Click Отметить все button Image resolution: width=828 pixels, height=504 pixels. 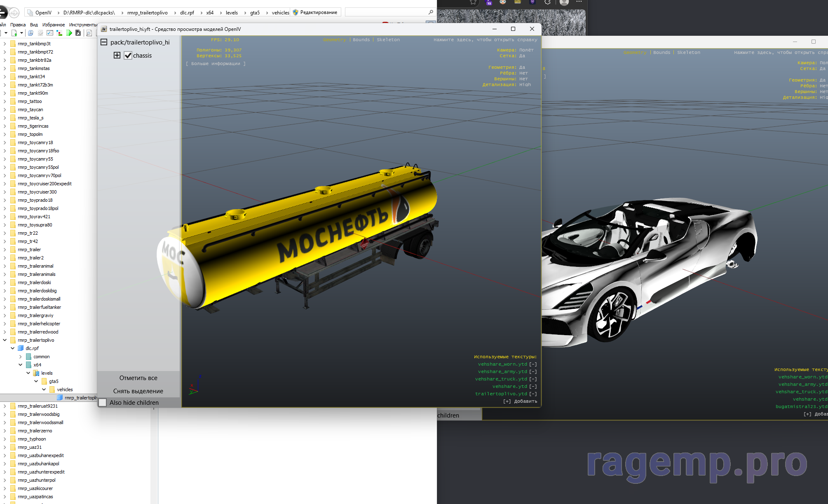click(x=138, y=378)
